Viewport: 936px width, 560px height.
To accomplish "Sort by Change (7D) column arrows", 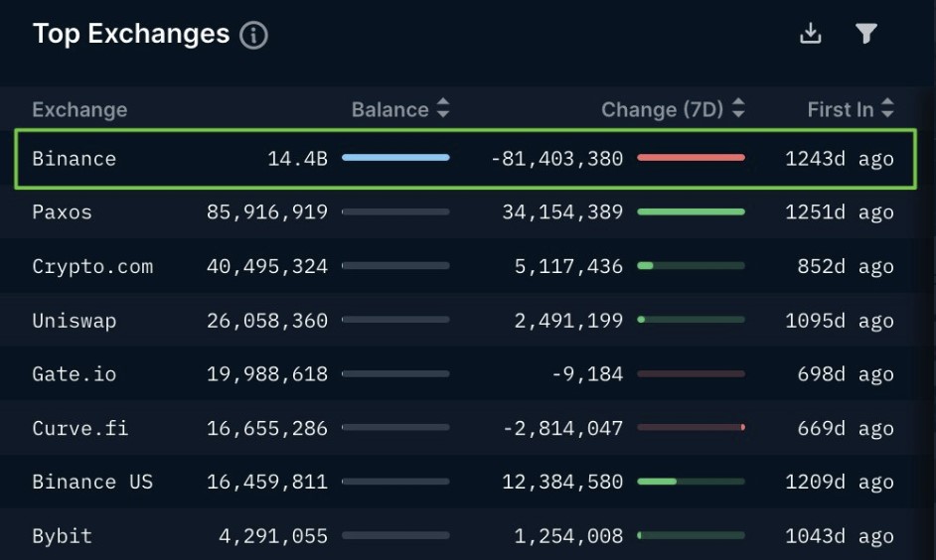I will (737, 109).
